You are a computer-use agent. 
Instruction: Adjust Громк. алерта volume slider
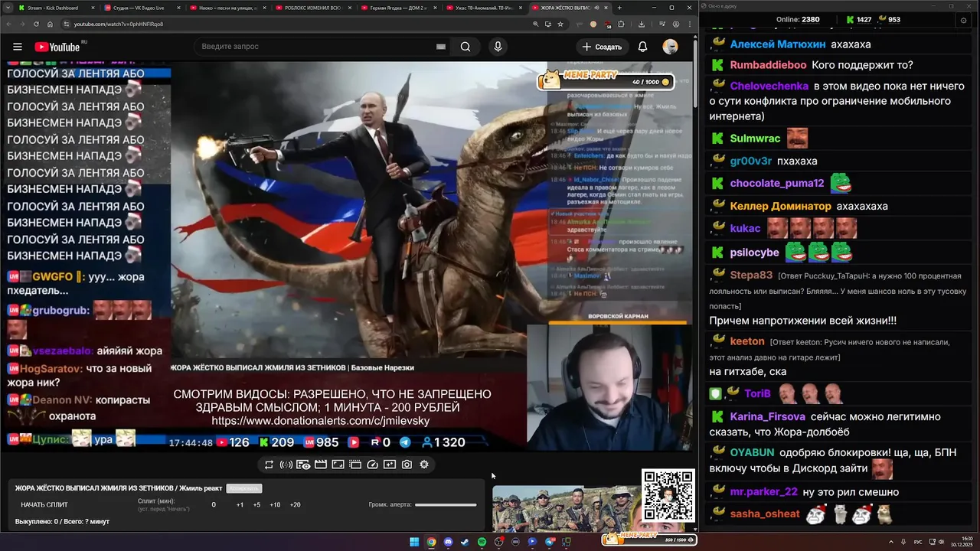tap(446, 505)
